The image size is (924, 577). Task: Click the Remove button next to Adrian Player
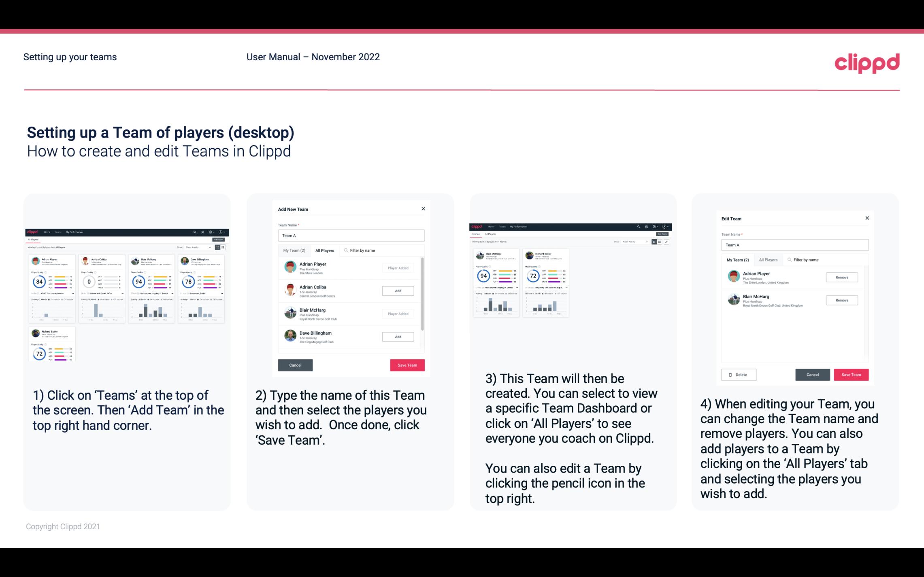(842, 277)
